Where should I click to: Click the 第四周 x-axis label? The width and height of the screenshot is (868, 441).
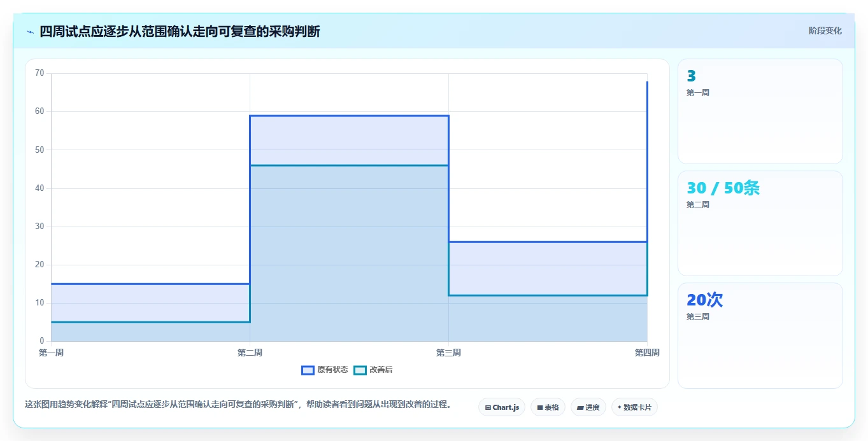coord(647,353)
